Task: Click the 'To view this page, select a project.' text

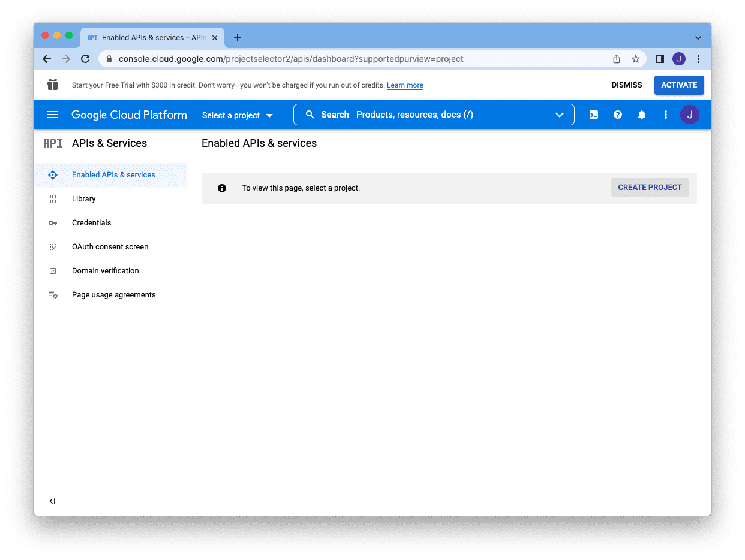Action: click(x=301, y=188)
